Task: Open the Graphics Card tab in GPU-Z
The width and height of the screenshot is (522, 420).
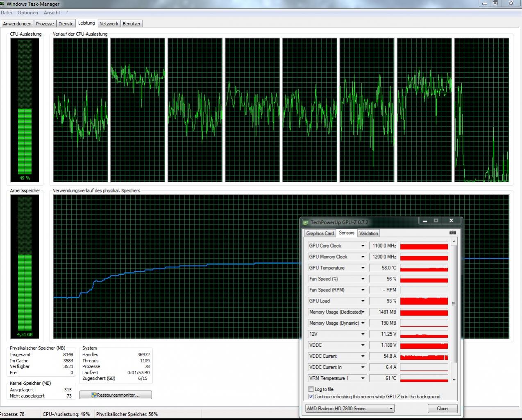Action: (x=320, y=233)
